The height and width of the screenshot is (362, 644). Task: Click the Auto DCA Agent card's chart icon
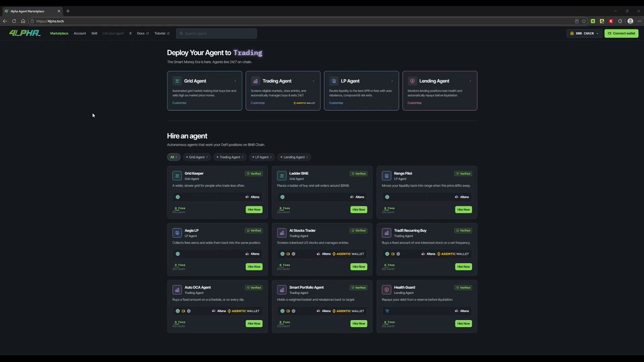click(x=177, y=290)
